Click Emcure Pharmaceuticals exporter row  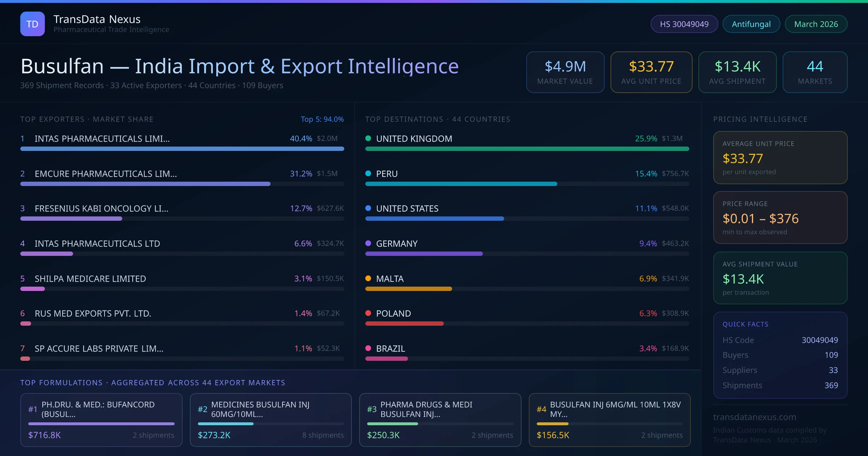point(106,174)
